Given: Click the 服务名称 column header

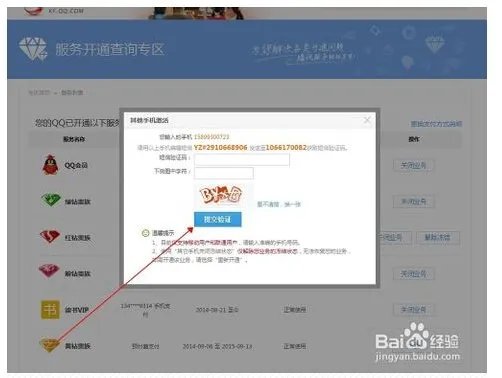Looking at the screenshot, I should 74,139.
